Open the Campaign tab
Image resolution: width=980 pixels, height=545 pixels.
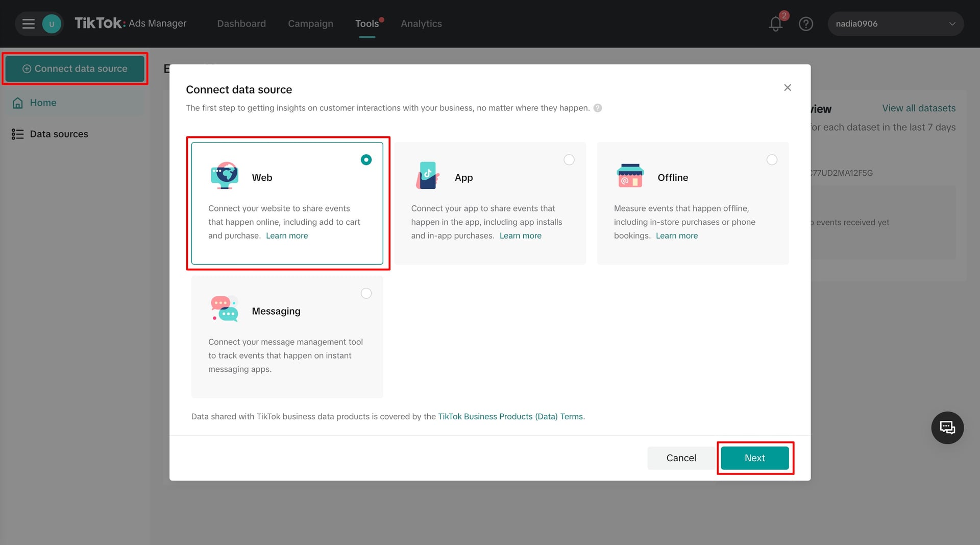[x=310, y=23]
